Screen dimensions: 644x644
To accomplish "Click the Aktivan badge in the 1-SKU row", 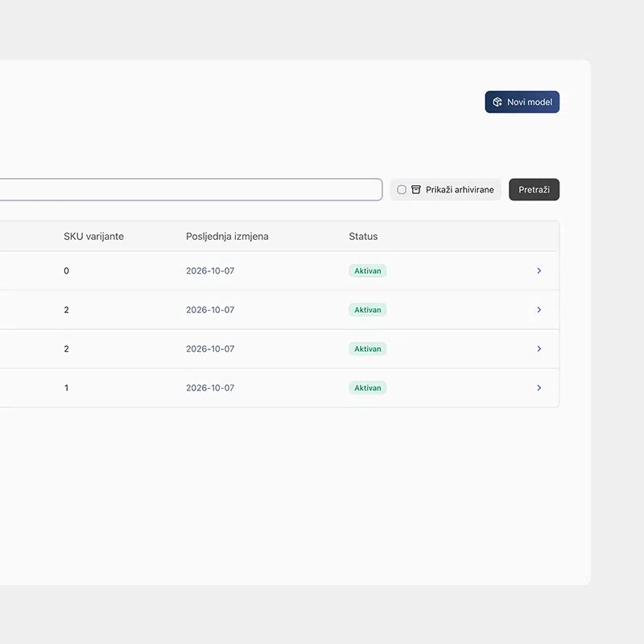I will coord(368,388).
